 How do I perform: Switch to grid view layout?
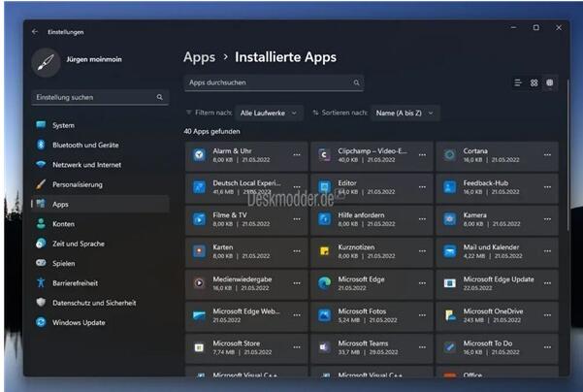tap(534, 82)
